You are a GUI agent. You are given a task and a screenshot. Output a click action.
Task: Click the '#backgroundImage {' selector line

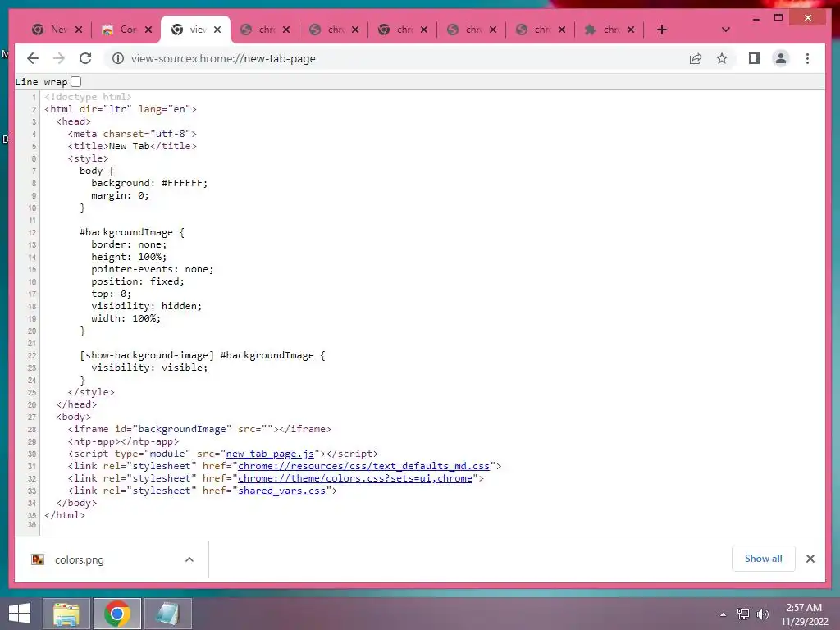click(132, 232)
